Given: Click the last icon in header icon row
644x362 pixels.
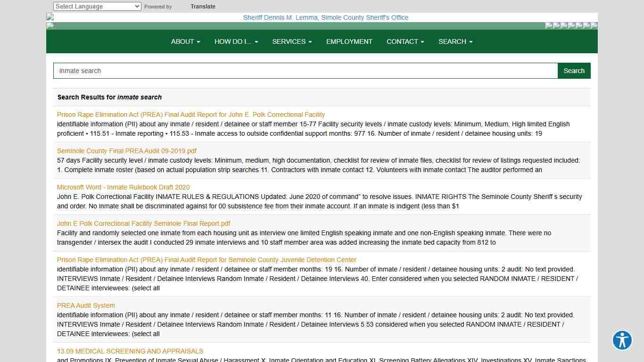Looking at the screenshot, I should pos(594,25).
